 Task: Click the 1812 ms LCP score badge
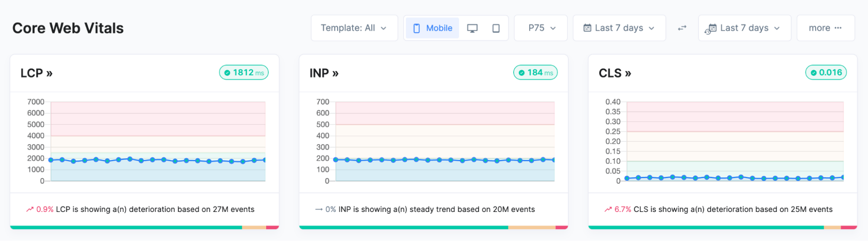(244, 72)
